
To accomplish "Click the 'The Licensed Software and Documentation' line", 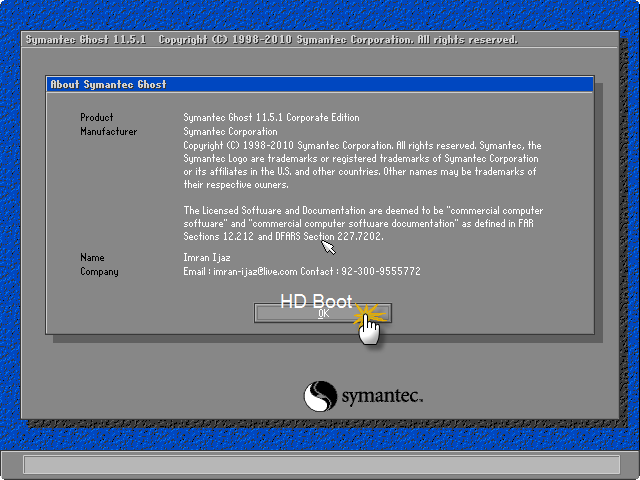I will (x=363, y=211).
